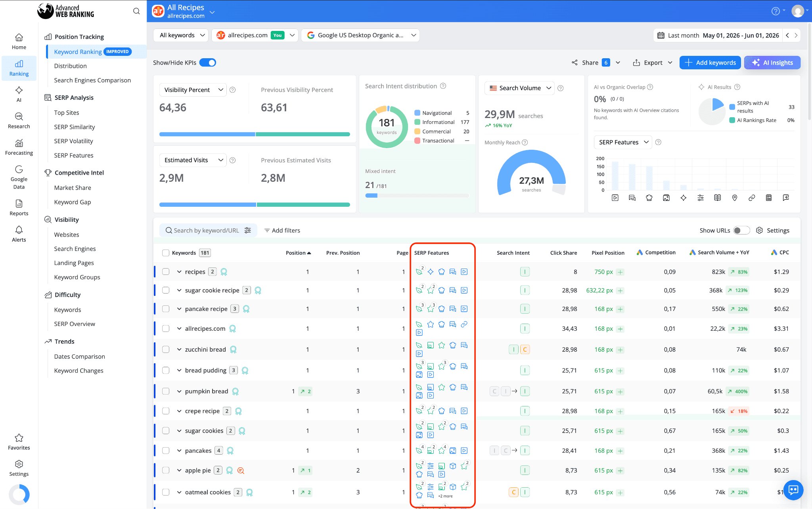Toggle the Show/Hide KPIs switch
The height and width of the screenshot is (509, 812).
point(208,63)
